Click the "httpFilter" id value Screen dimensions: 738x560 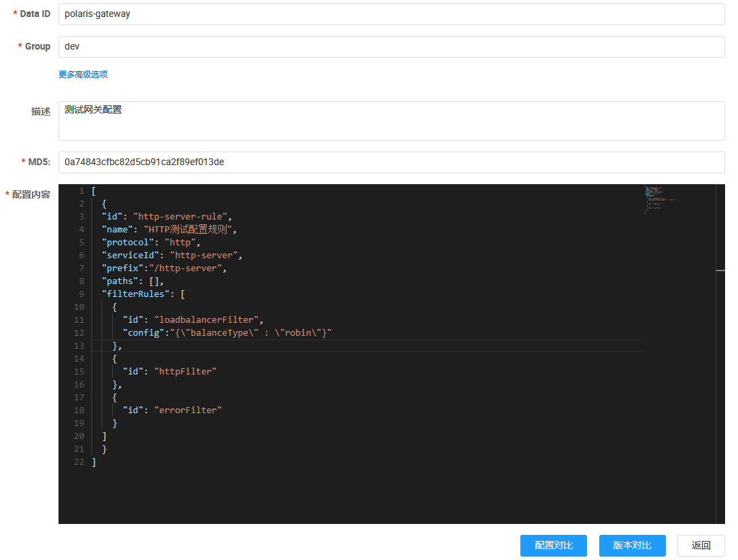click(186, 372)
